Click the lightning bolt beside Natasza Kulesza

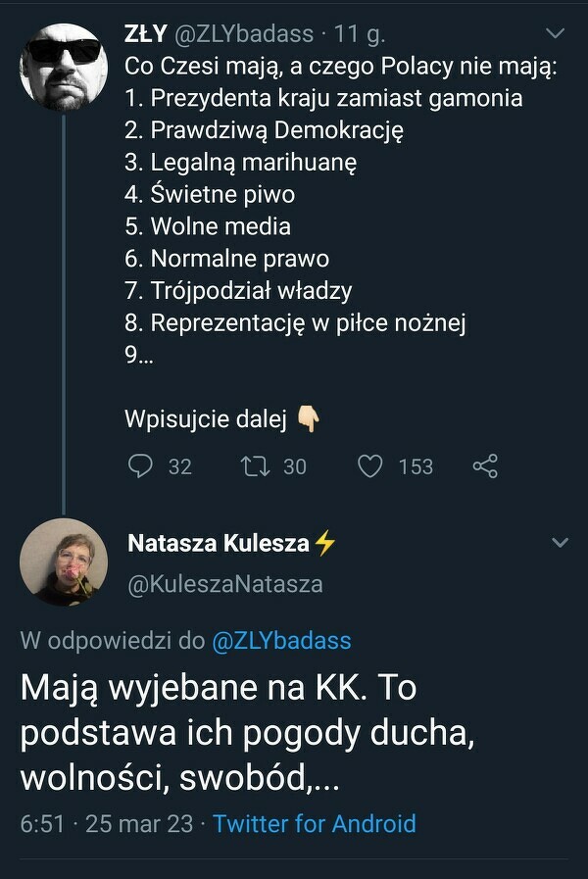326,544
